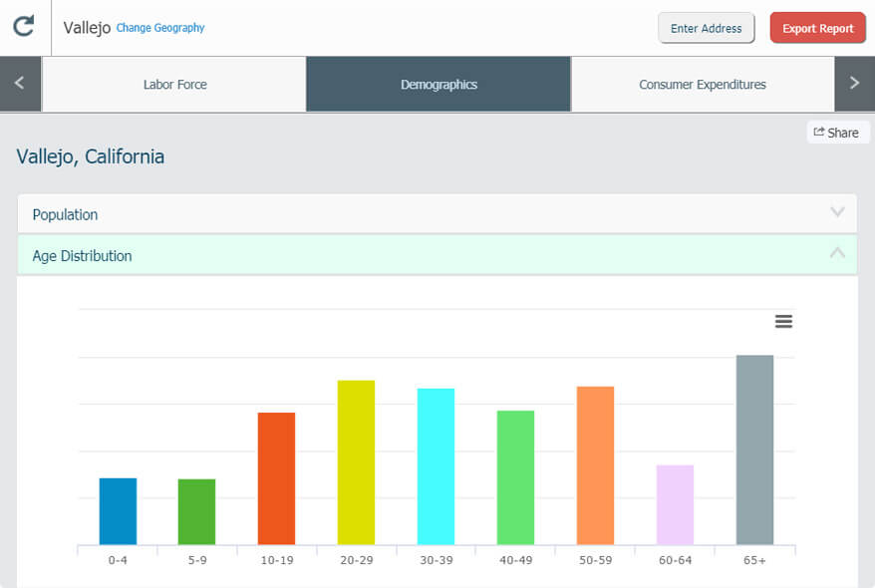Image resolution: width=875 pixels, height=588 pixels.
Task: Open the Consumer Expenditures tab
Action: click(703, 85)
